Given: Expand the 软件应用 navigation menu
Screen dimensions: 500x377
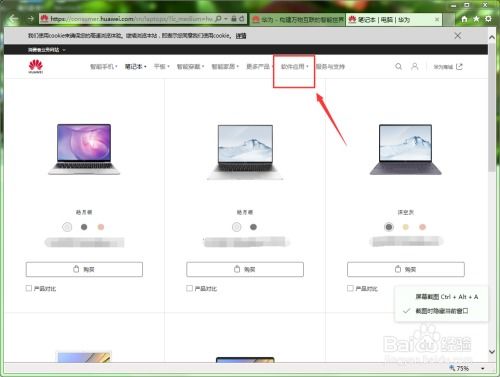Looking at the screenshot, I should click(294, 67).
